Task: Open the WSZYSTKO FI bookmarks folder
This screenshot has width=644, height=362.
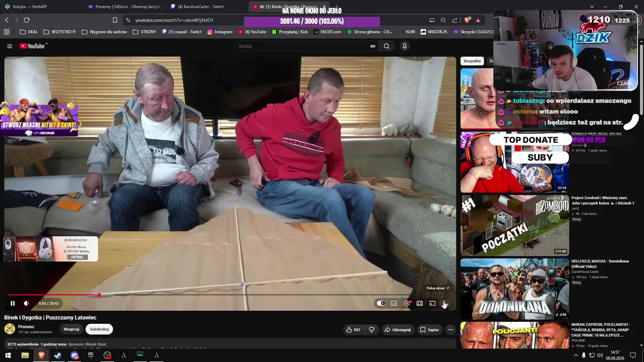Action: [59, 32]
